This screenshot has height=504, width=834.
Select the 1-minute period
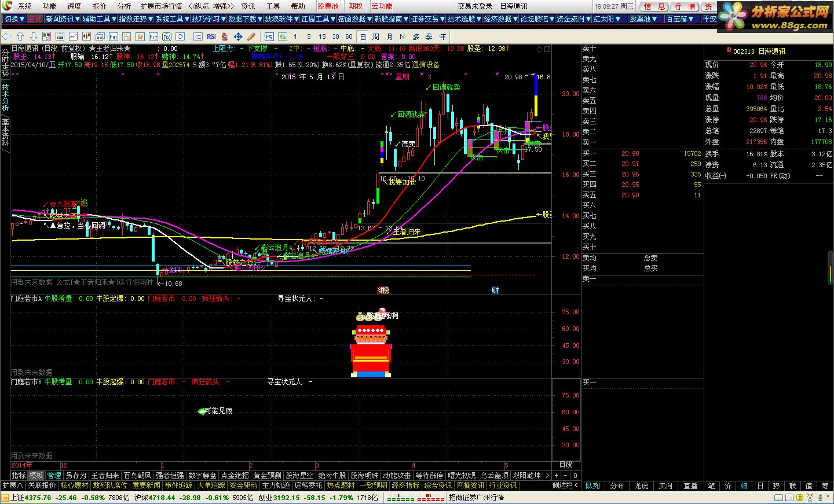[296, 36]
